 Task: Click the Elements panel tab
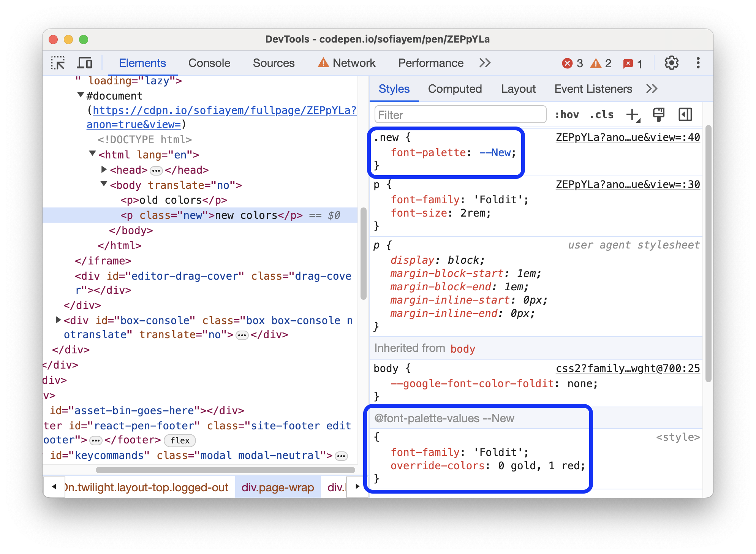tap(142, 63)
